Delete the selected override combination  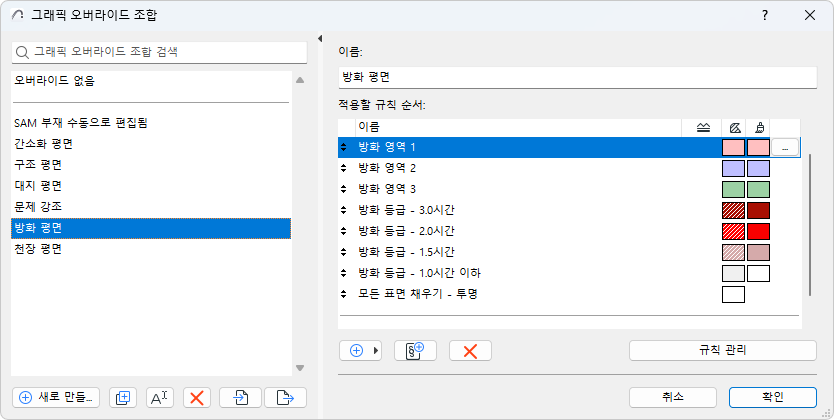(x=197, y=397)
